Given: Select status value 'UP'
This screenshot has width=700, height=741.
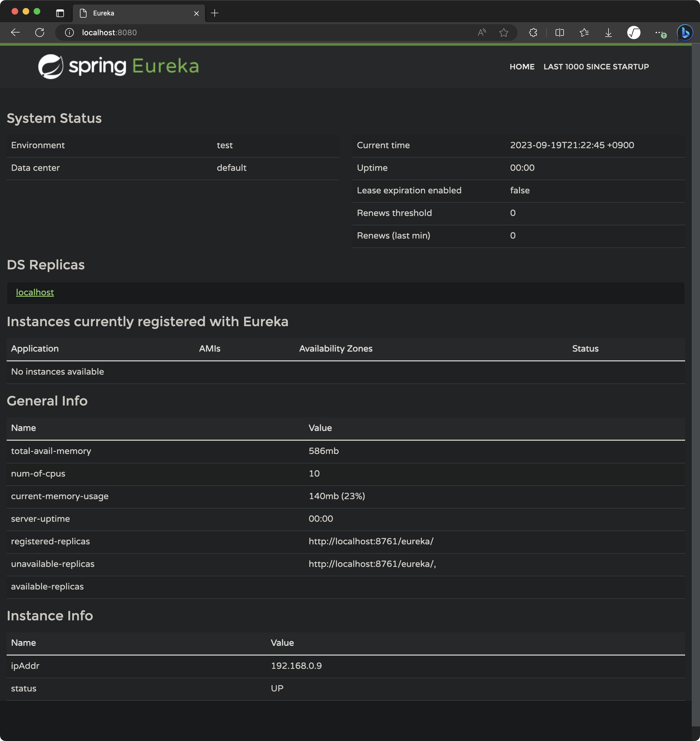Looking at the screenshot, I should pos(277,688).
